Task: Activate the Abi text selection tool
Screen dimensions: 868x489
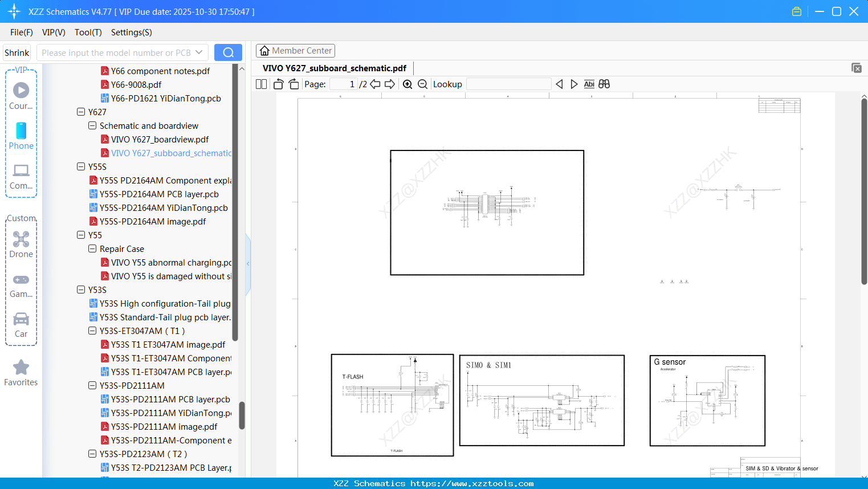Action: click(589, 84)
